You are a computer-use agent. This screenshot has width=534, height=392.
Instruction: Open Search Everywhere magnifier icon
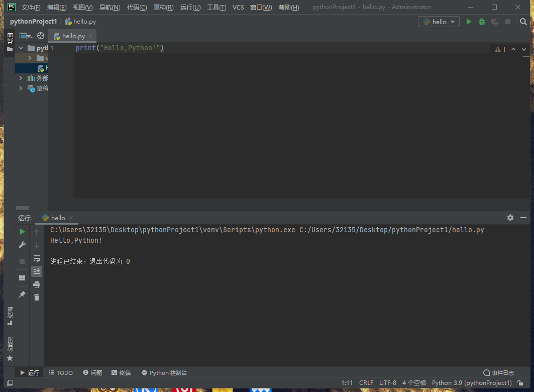tap(523, 22)
